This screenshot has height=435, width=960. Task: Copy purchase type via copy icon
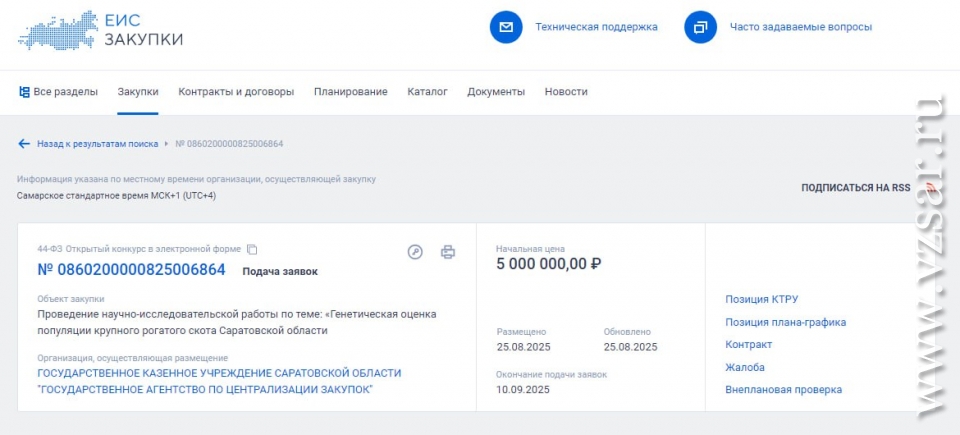click(252, 249)
